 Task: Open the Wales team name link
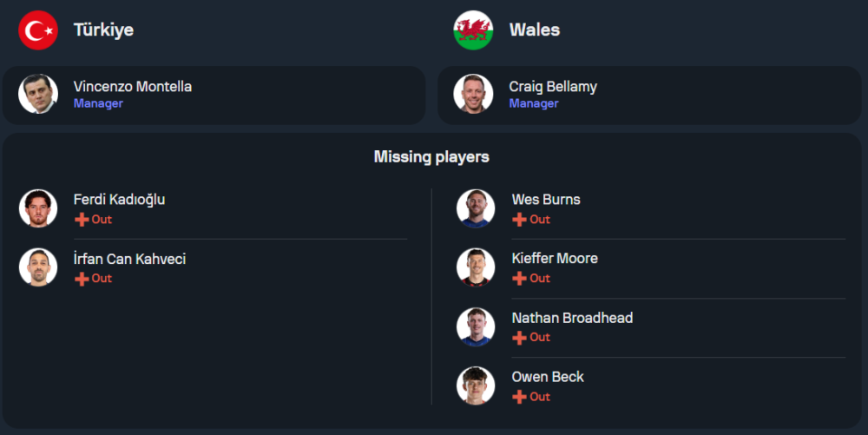(534, 30)
